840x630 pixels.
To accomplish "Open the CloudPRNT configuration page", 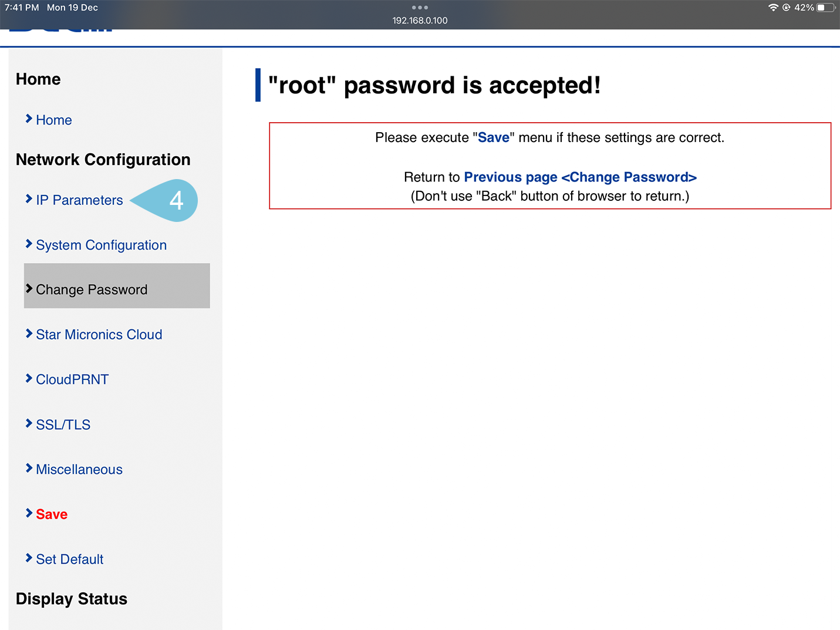I will click(x=72, y=380).
